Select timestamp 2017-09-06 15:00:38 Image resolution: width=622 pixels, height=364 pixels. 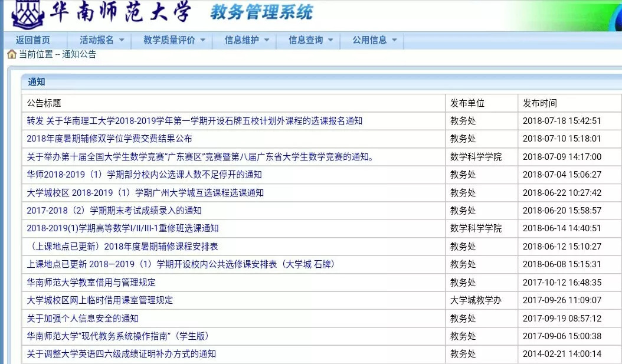coord(562,336)
